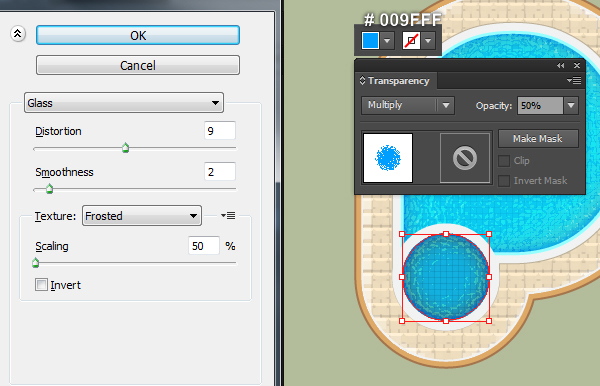The image size is (600, 386).
Task: Collapse the effect panel using double-chevron icon
Action: tap(18, 34)
